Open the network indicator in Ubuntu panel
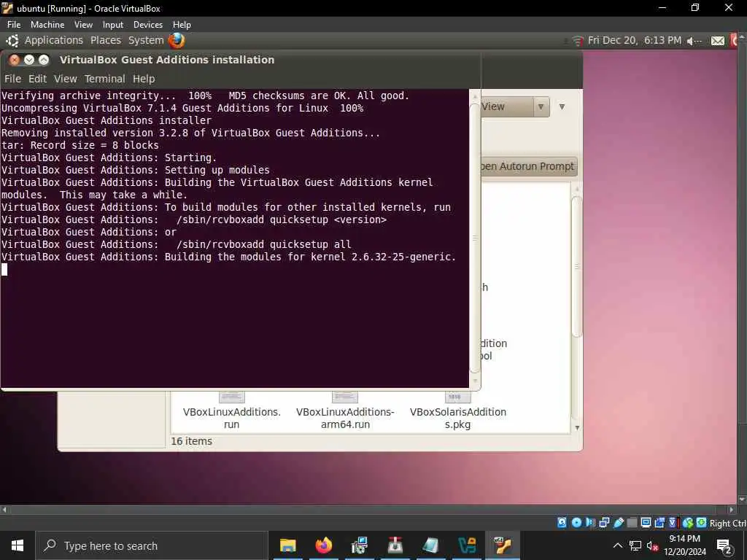The width and height of the screenshot is (747, 560). pyautogui.click(x=578, y=41)
